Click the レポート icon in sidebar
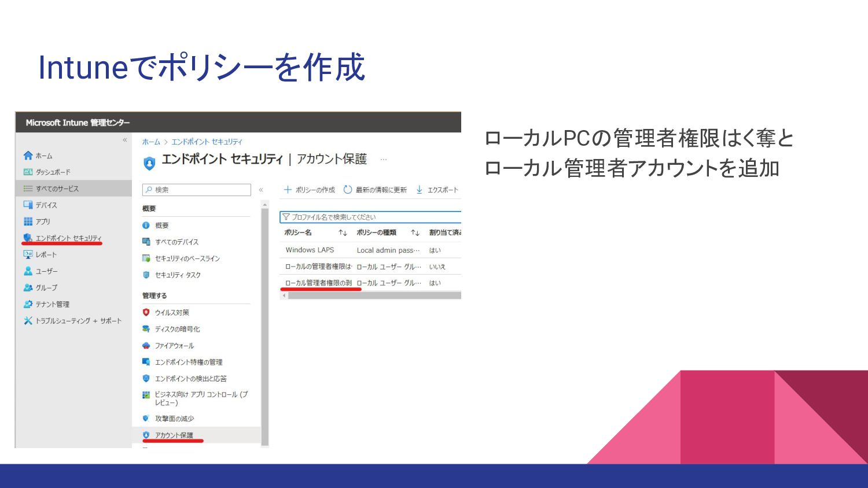Screen dimensions: 868x488 click(28, 254)
